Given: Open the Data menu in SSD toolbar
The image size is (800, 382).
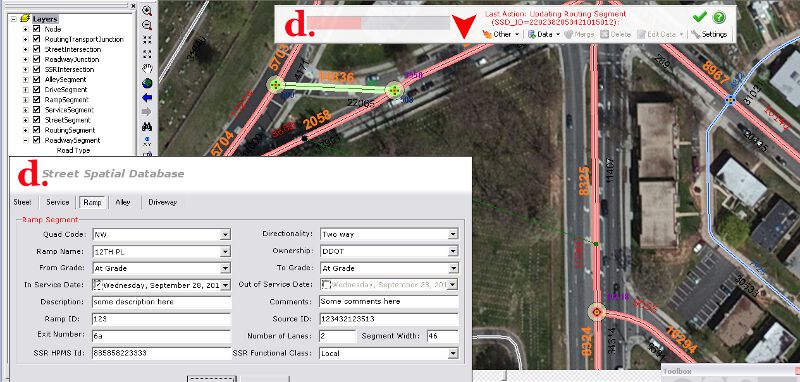Looking at the screenshot, I should click(x=543, y=35).
